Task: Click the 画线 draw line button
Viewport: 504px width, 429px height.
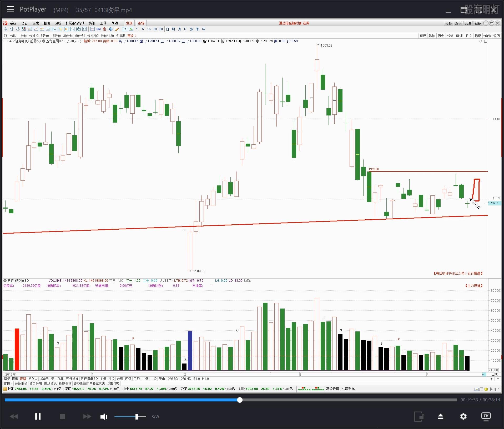Action: pyautogui.click(x=459, y=36)
